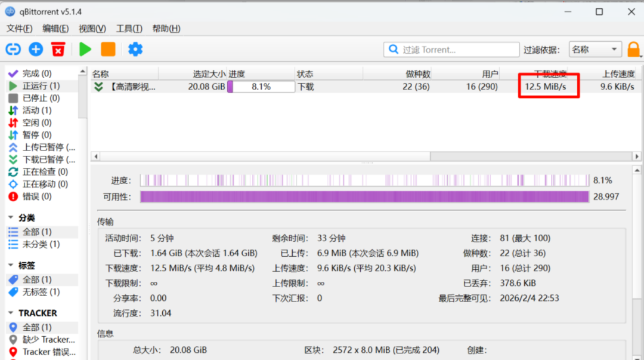Select the 【高清影视 torrent row
The image size is (644, 360).
[x=366, y=87]
